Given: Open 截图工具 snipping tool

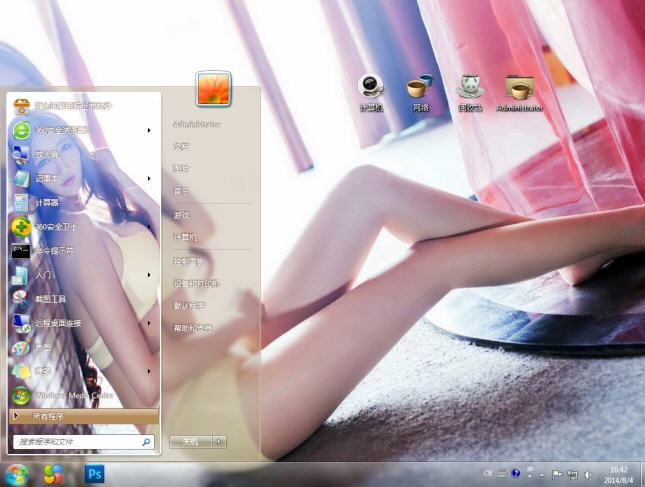Looking at the screenshot, I should (50, 299).
